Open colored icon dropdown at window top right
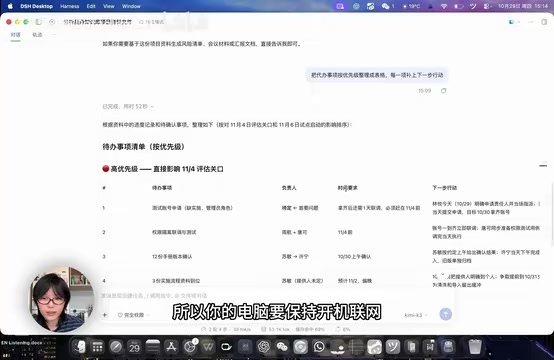Screen dimensions: 554x360 click(x=514, y=22)
